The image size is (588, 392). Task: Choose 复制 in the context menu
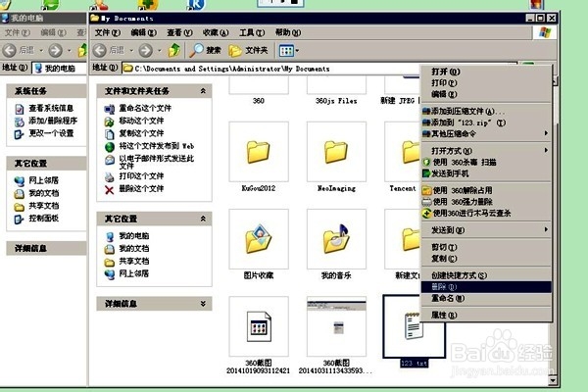pos(486,258)
